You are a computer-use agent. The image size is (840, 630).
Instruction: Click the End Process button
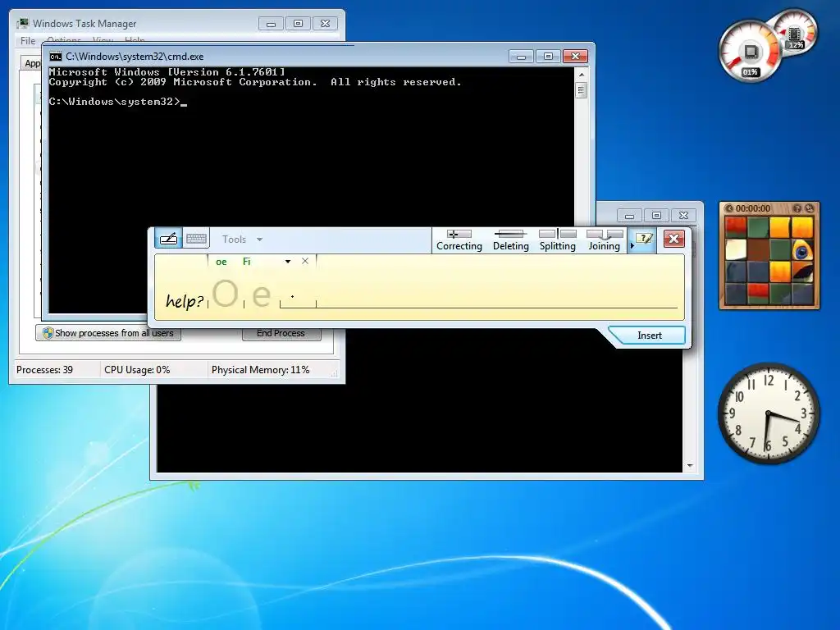coord(281,333)
